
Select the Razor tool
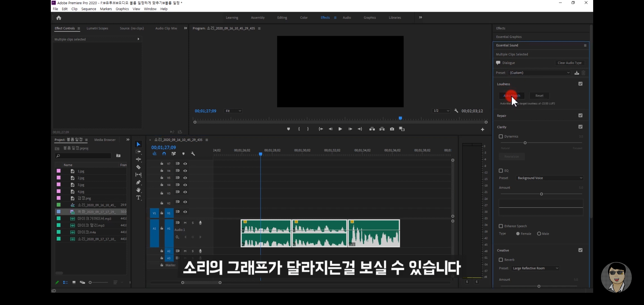138,167
